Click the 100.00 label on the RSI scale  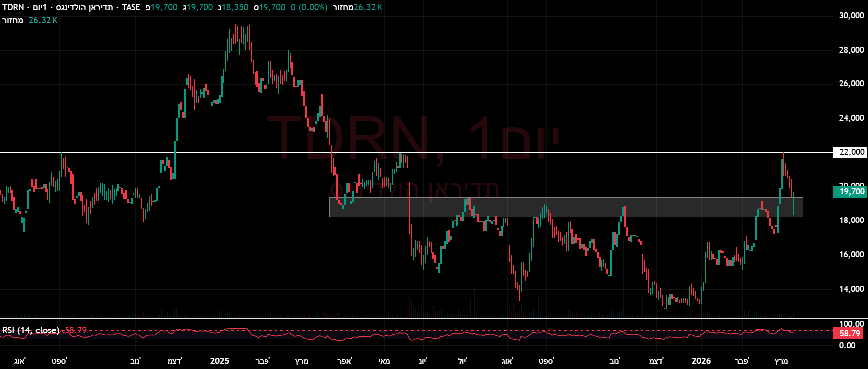[851, 324]
